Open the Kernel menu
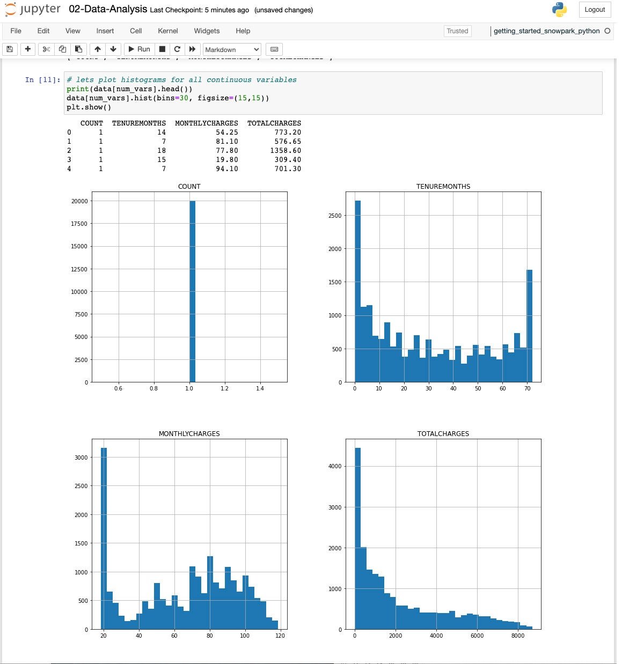 pyautogui.click(x=167, y=31)
